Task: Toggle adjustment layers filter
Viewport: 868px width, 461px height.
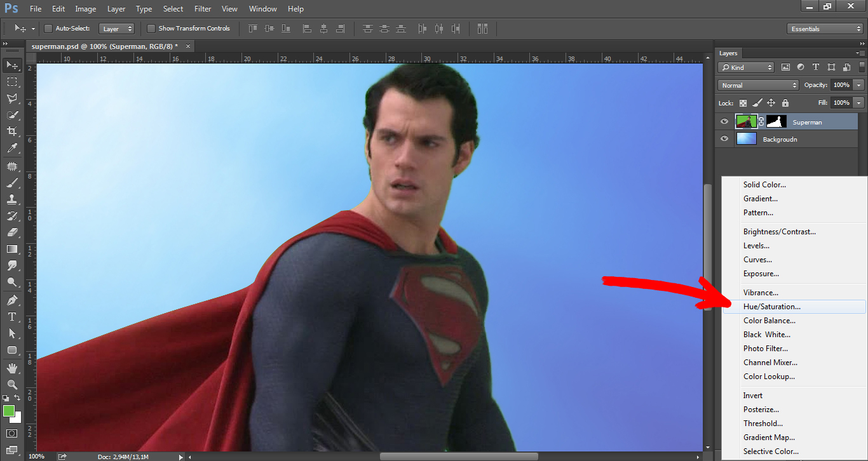Action: (x=801, y=67)
